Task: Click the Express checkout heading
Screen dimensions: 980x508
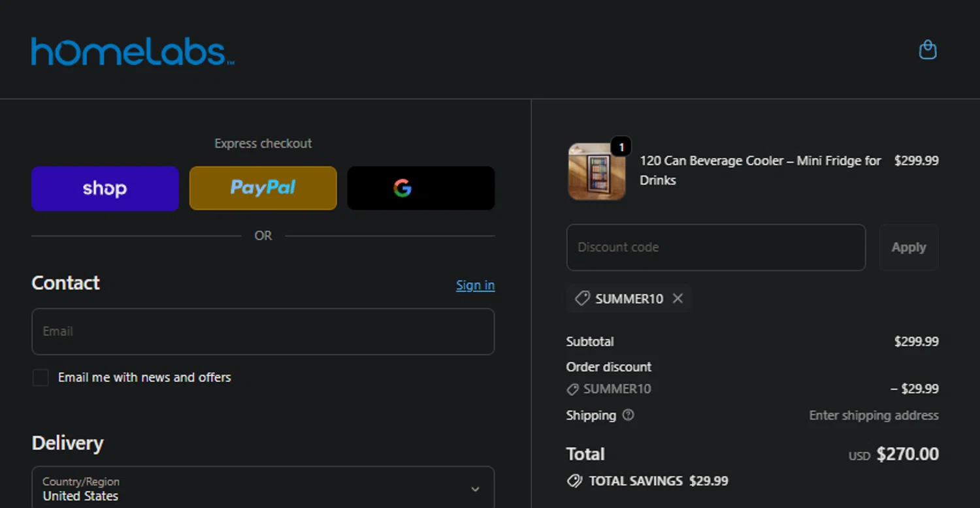Action: point(263,144)
